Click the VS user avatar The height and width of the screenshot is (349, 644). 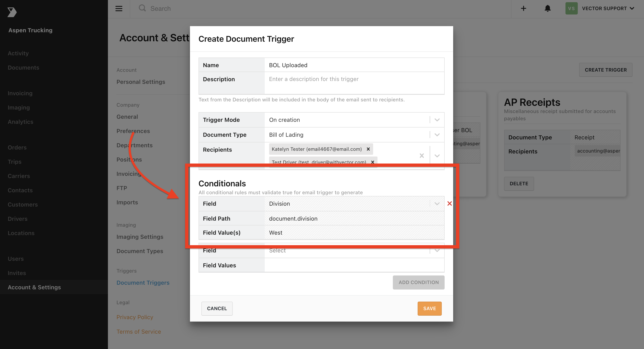point(571,9)
